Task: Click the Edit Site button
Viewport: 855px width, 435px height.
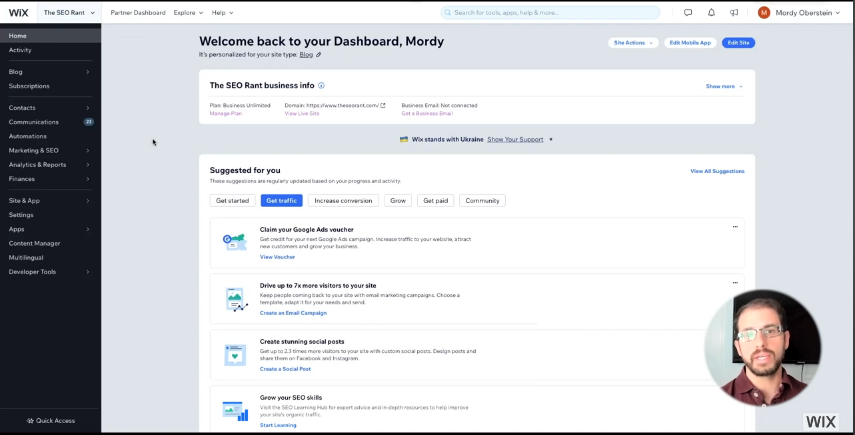Action: tap(738, 43)
